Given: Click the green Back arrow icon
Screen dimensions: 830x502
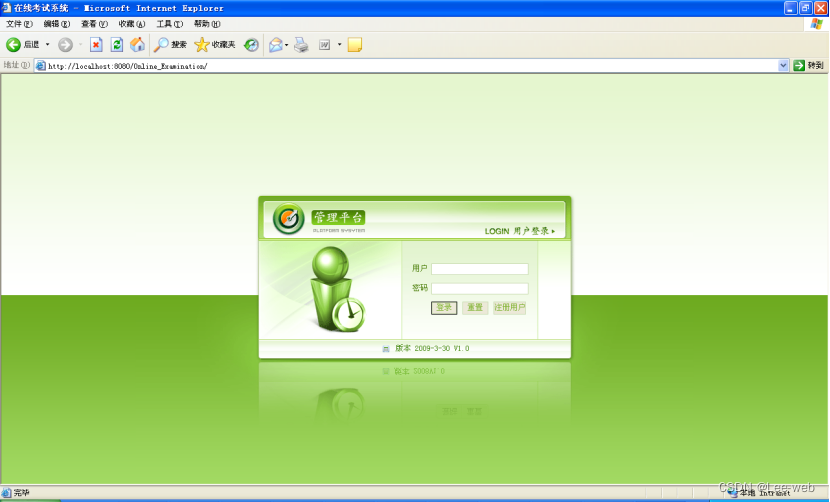Looking at the screenshot, I should tap(13, 45).
